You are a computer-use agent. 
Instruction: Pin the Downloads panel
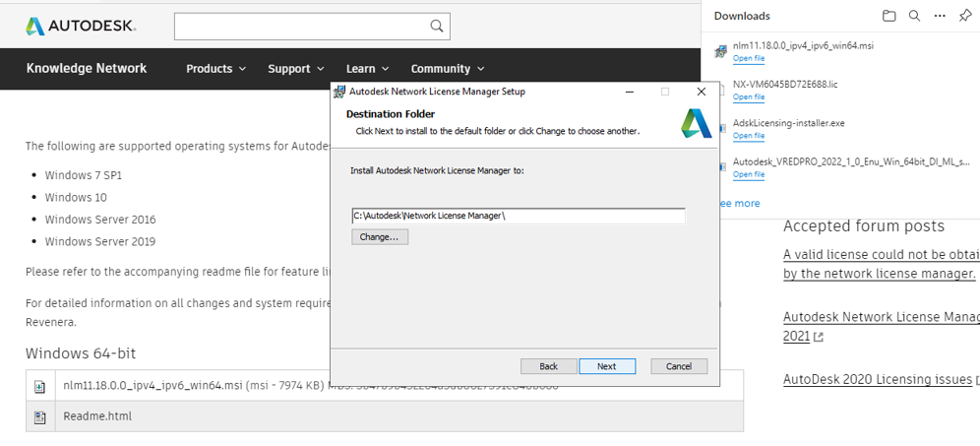pyautogui.click(x=965, y=16)
